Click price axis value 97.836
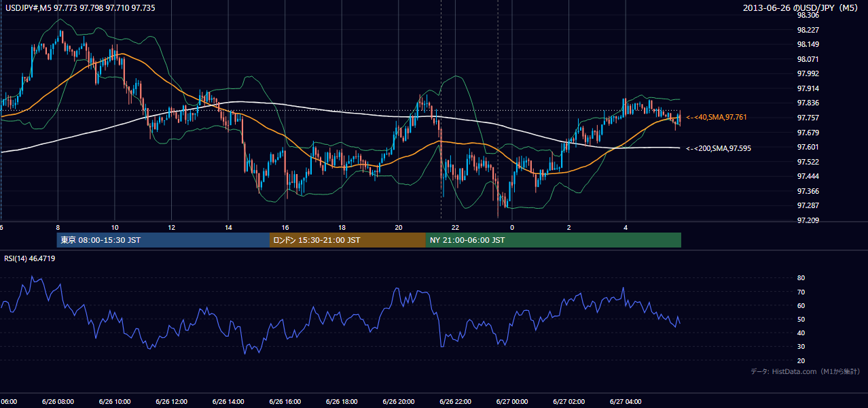This screenshot has width=868, height=408. [808, 103]
